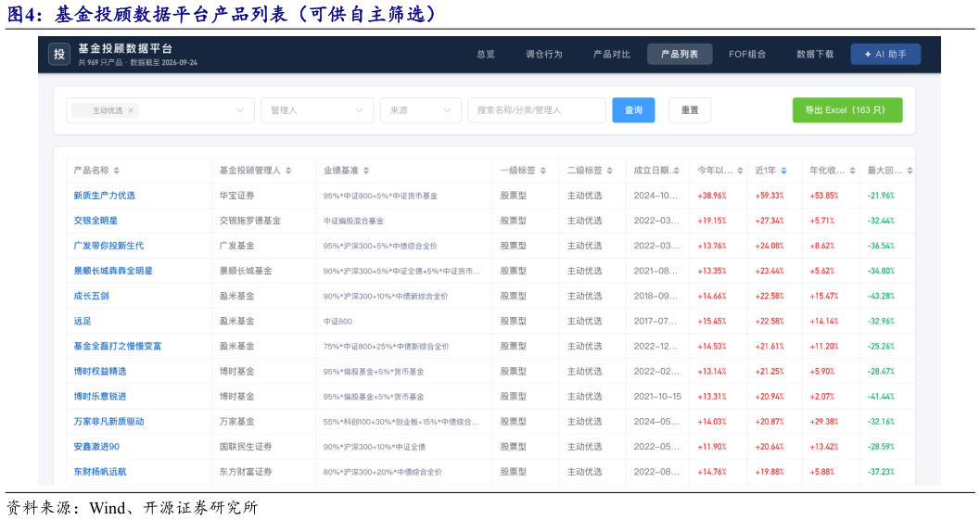Open the 管理人 dropdown

tap(317, 110)
